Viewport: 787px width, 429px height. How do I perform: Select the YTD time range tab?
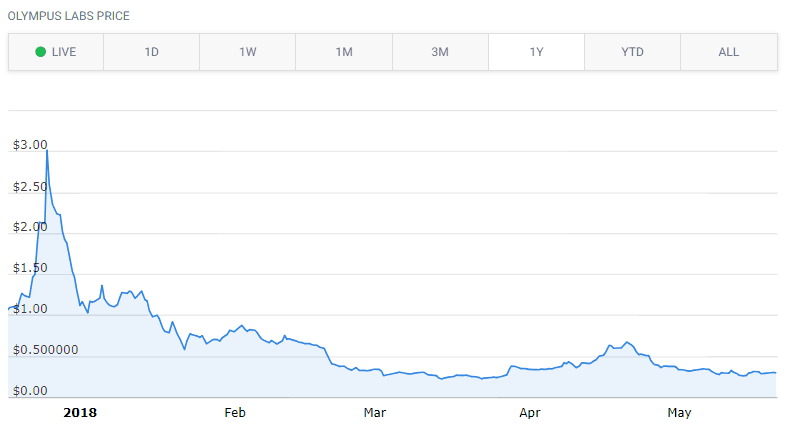point(632,52)
